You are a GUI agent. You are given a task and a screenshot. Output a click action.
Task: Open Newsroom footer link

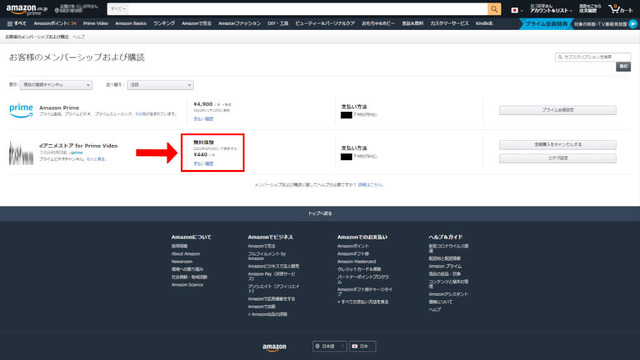click(182, 262)
